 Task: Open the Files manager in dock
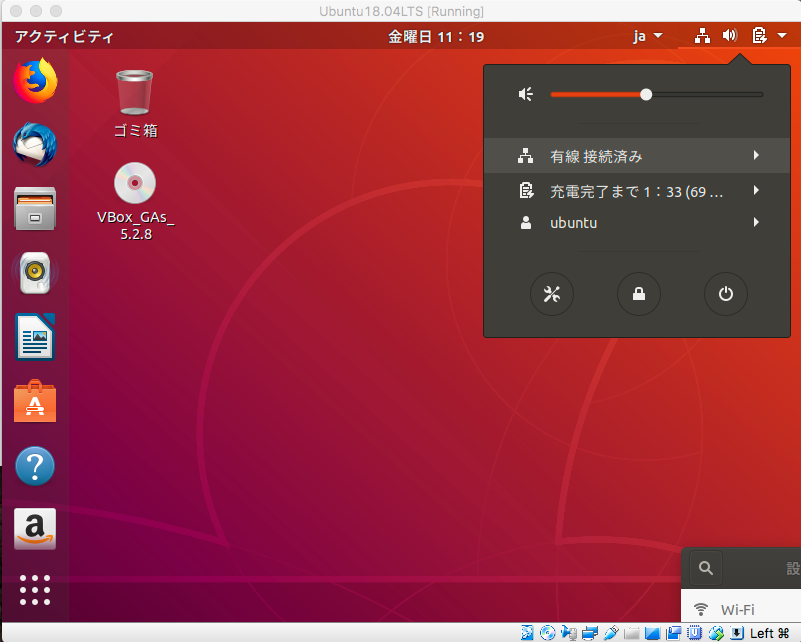35,208
